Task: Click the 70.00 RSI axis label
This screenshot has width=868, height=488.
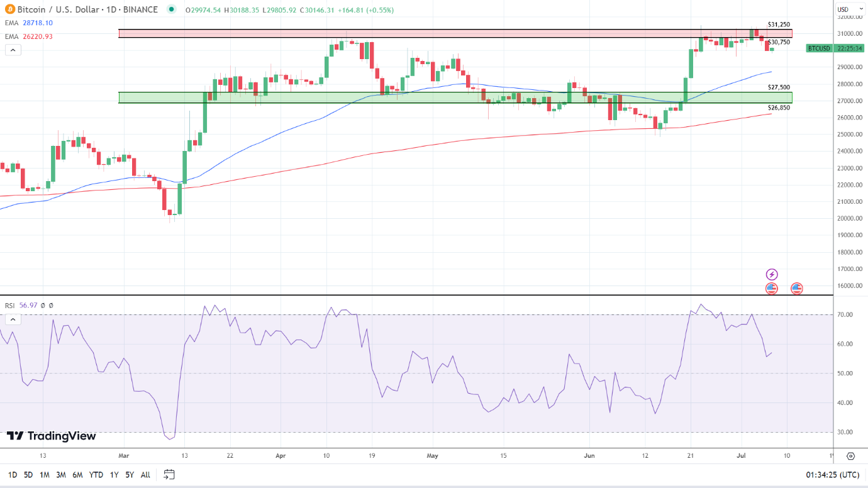Action: (x=844, y=314)
